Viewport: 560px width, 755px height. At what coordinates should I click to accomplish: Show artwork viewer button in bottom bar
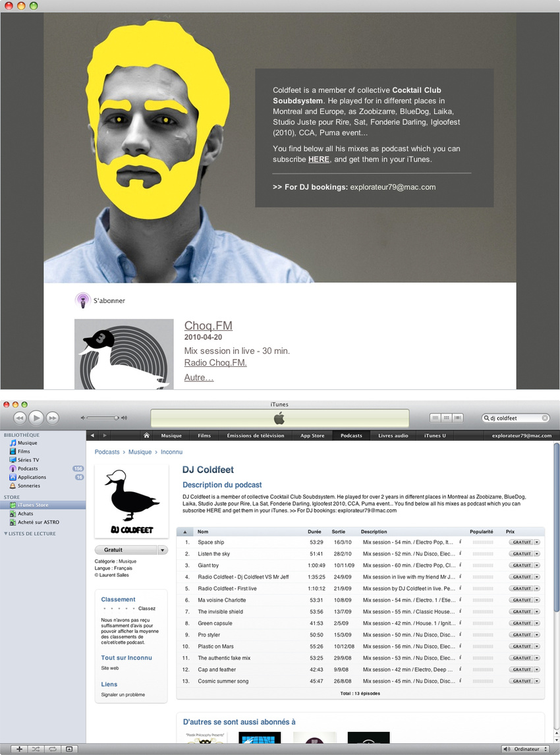click(69, 748)
